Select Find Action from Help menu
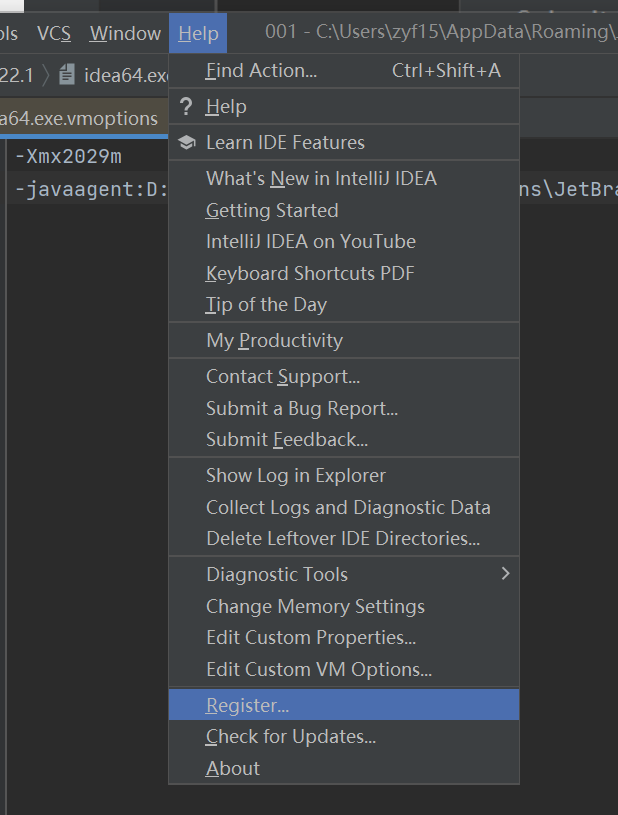Image resolution: width=618 pixels, height=815 pixels. click(261, 71)
